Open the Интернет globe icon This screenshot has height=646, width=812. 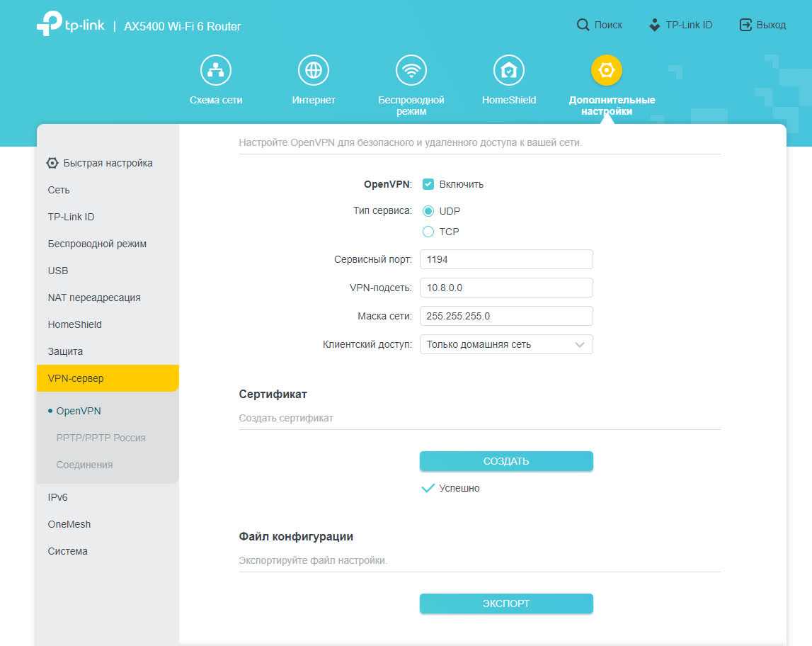click(x=314, y=70)
